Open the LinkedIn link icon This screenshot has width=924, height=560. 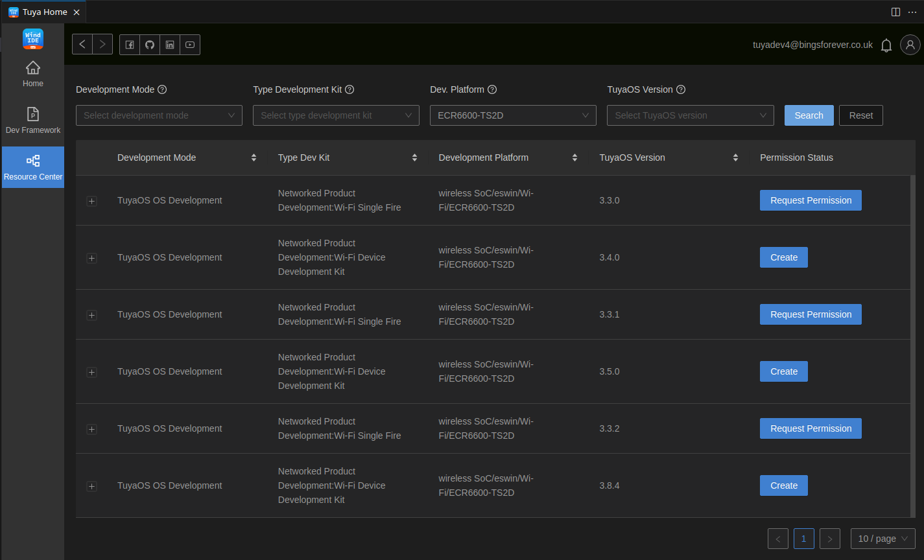[170, 45]
